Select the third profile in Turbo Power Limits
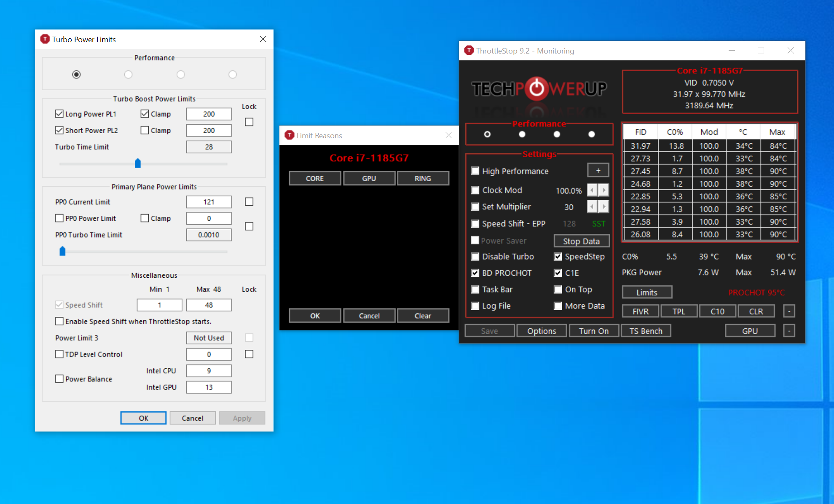834x504 pixels. [x=181, y=75]
